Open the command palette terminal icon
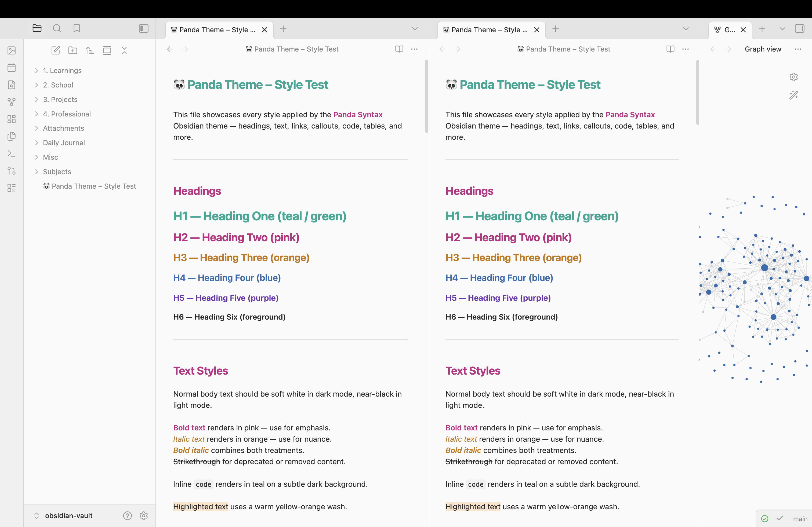812x527 pixels. click(12, 153)
